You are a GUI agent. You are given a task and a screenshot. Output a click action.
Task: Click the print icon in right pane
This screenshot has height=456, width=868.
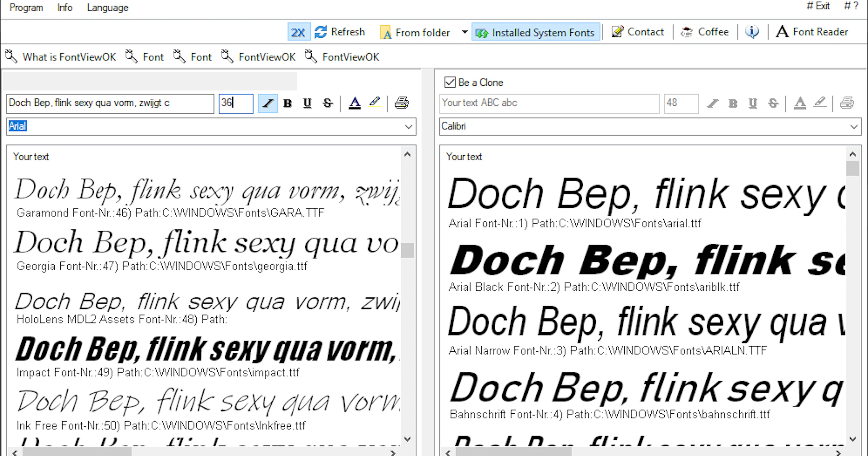coord(847,103)
